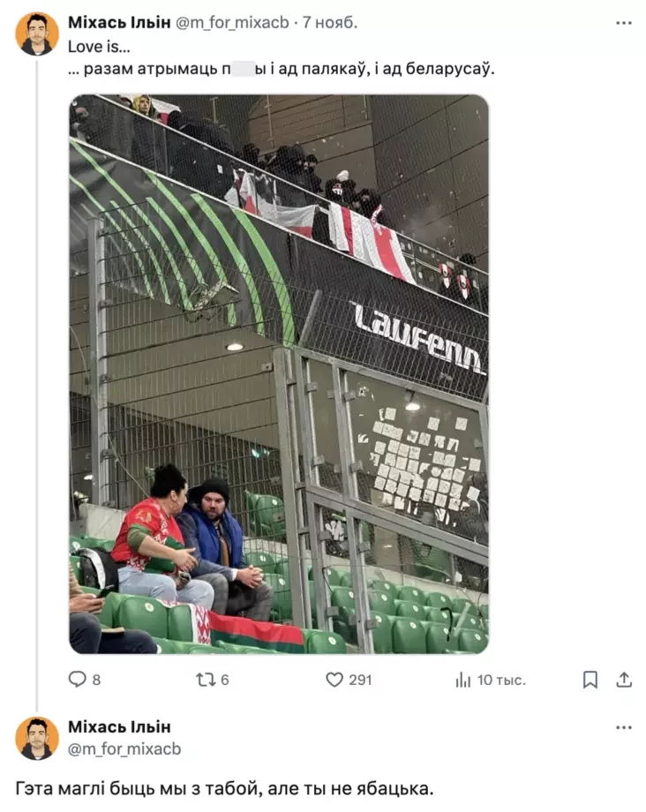Open the tweet's 7 нояб. timestamp
This screenshot has width=646, height=812.
[x=330, y=22]
